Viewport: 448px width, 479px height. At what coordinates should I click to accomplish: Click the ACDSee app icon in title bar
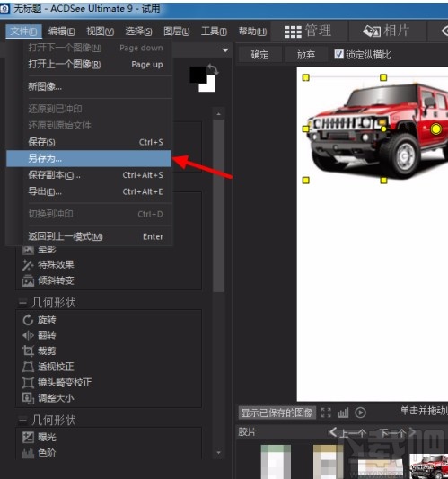tap(4, 9)
